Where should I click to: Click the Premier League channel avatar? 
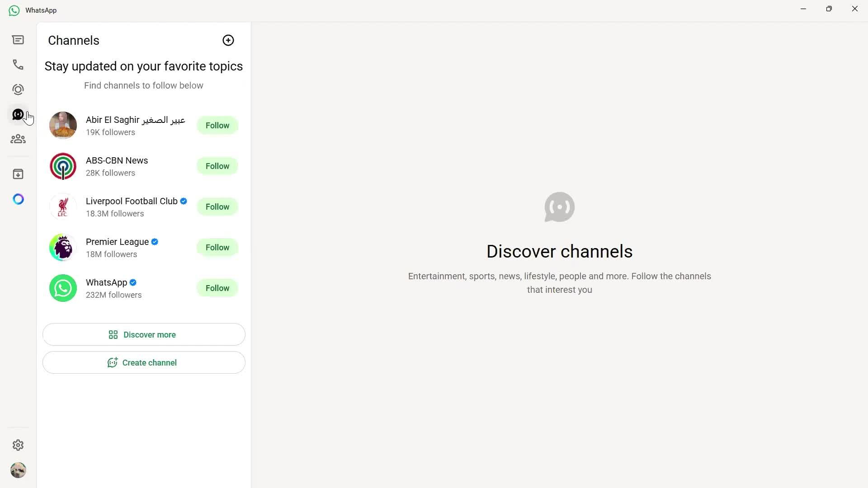[x=63, y=247]
